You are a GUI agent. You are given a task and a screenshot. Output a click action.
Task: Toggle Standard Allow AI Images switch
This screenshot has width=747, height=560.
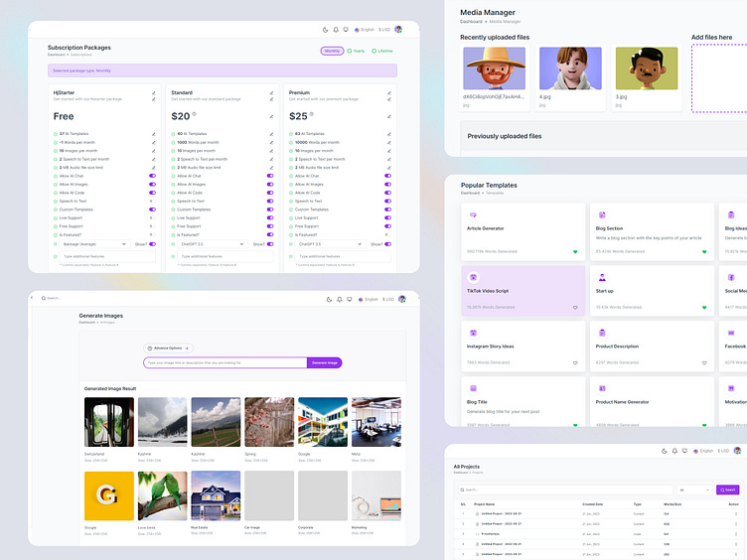tap(270, 185)
